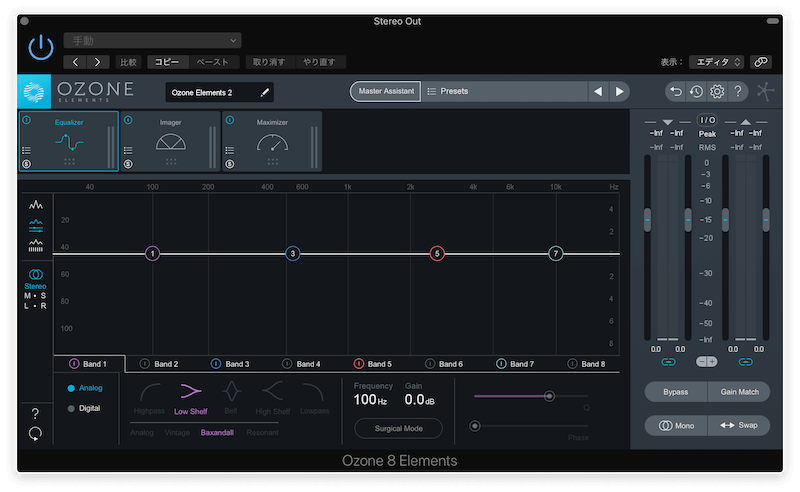Switch to L·R processing mode

click(x=35, y=306)
